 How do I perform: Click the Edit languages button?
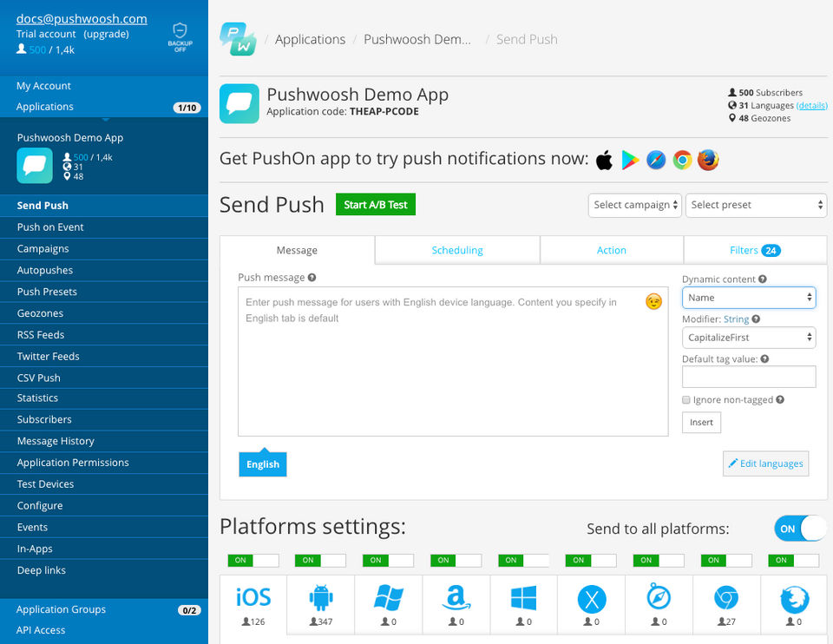click(765, 463)
